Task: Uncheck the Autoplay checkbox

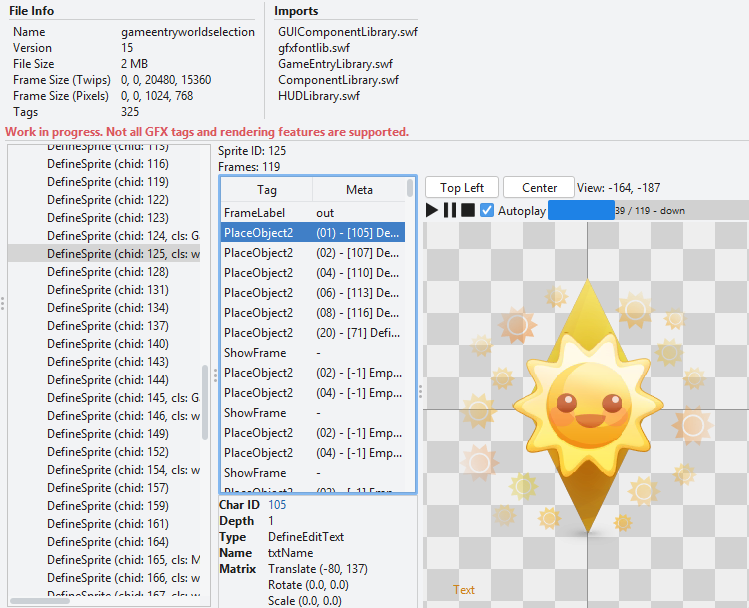Action: click(x=487, y=210)
